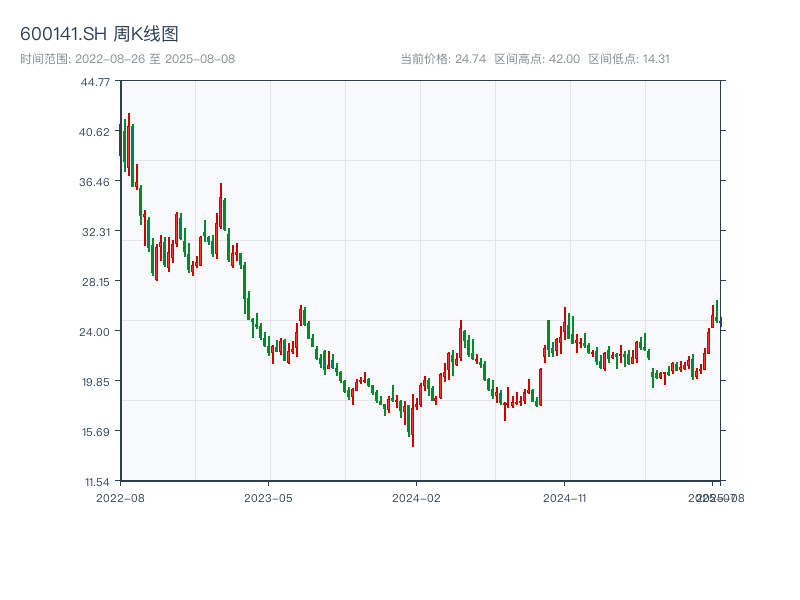Image resolution: width=800 pixels, height=600 pixels.
Task: Click the 区间低点 14.31 label
Action: coord(628,59)
